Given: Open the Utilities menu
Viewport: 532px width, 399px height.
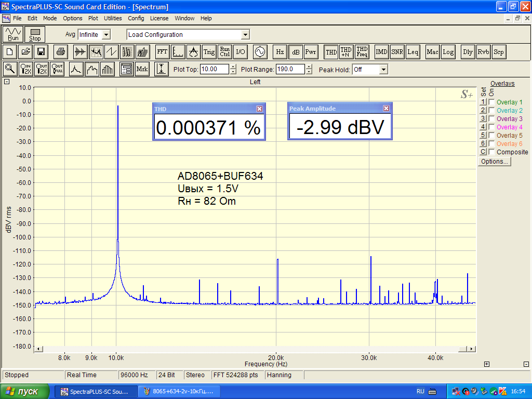Looking at the screenshot, I should pyautogui.click(x=113, y=18).
